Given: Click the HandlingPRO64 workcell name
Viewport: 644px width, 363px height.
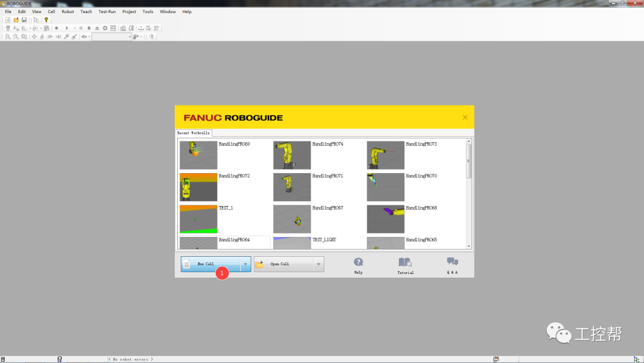Looking at the screenshot, I should pyautogui.click(x=234, y=239).
